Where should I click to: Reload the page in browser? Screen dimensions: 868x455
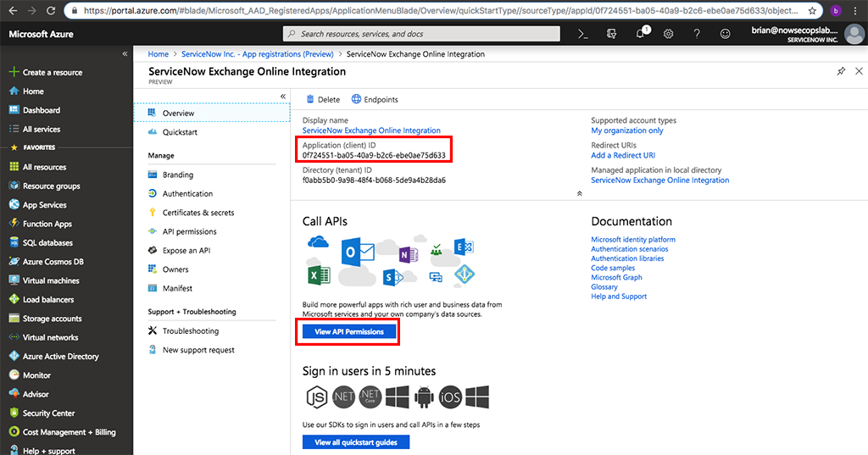50,10
